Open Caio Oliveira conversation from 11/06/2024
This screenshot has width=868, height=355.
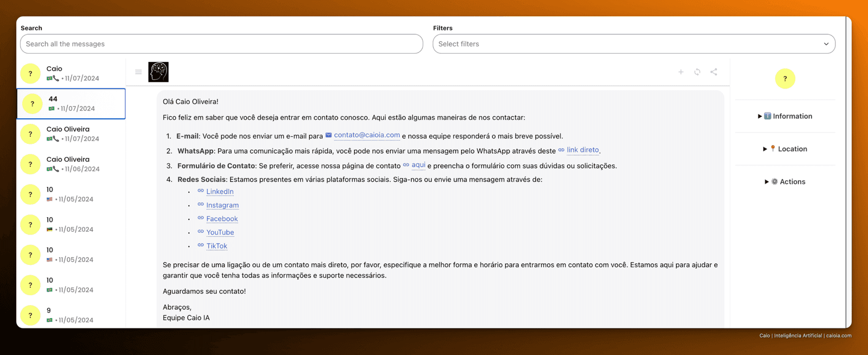tap(71, 164)
